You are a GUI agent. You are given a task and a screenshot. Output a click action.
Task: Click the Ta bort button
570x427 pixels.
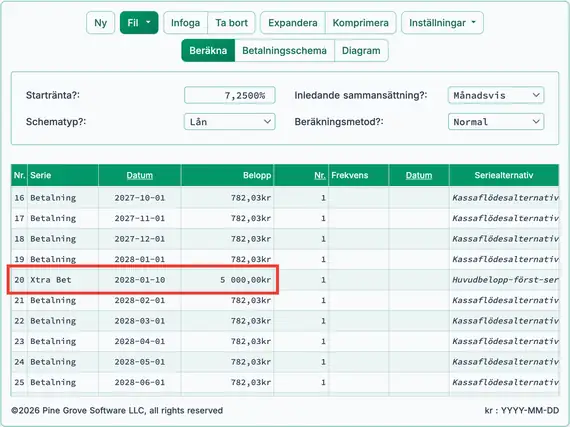point(232,23)
